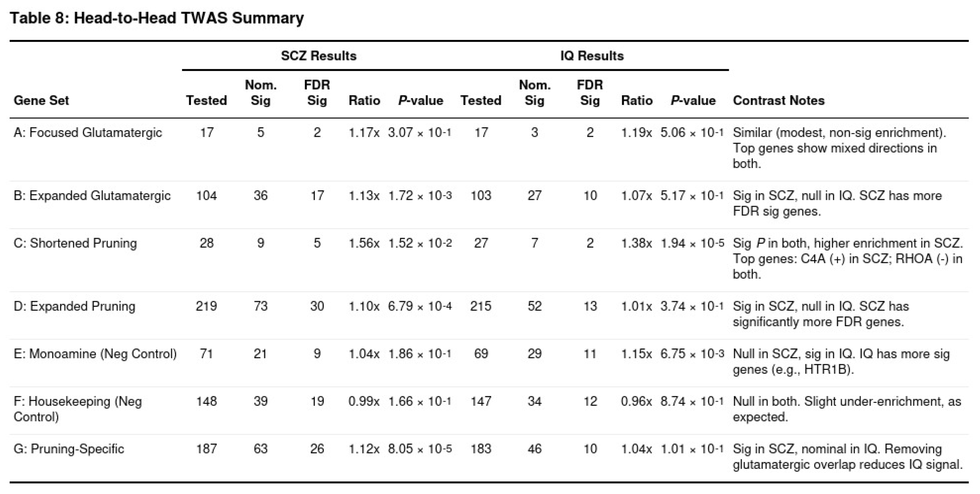
Task: Click the "C: Shortened Pruning" row label
Action: point(75,243)
